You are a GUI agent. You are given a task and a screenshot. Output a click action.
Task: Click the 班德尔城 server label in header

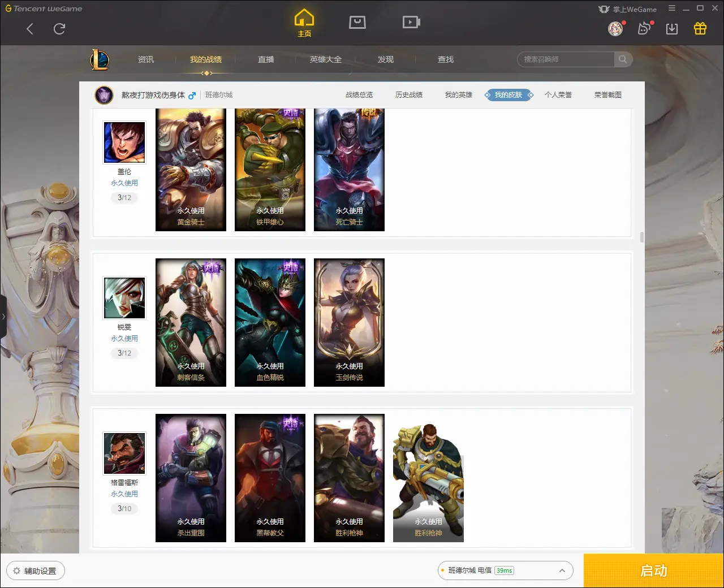(219, 95)
